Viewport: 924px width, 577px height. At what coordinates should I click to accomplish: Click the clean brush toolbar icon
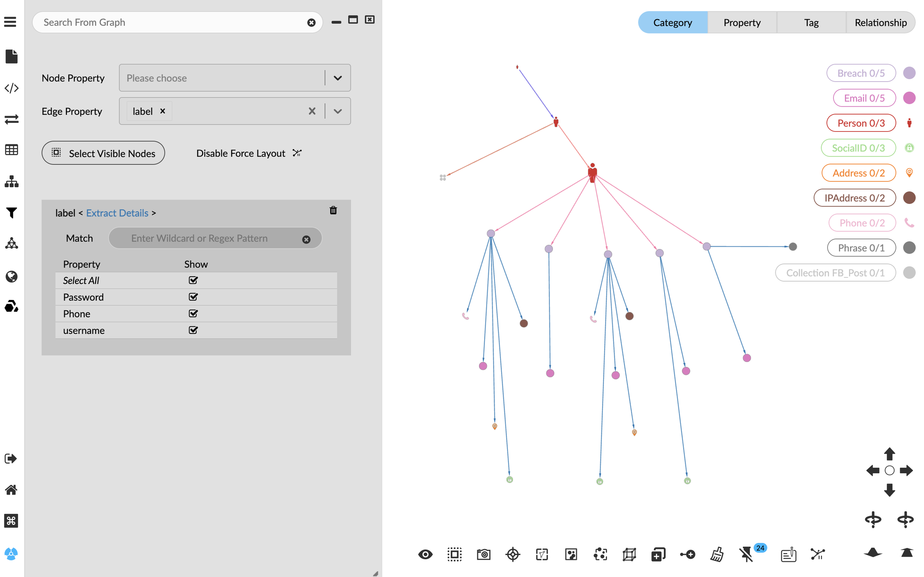click(x=717, y=554)
